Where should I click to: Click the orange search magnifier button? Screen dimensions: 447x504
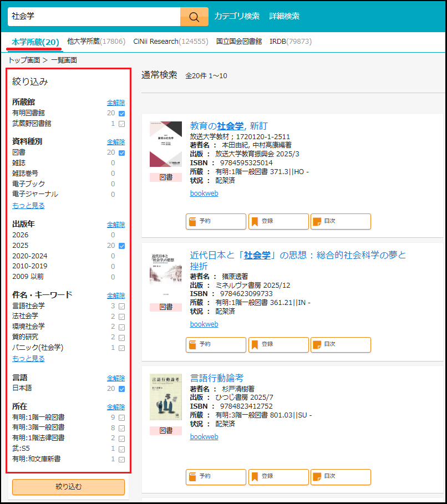tap(194, 17)
